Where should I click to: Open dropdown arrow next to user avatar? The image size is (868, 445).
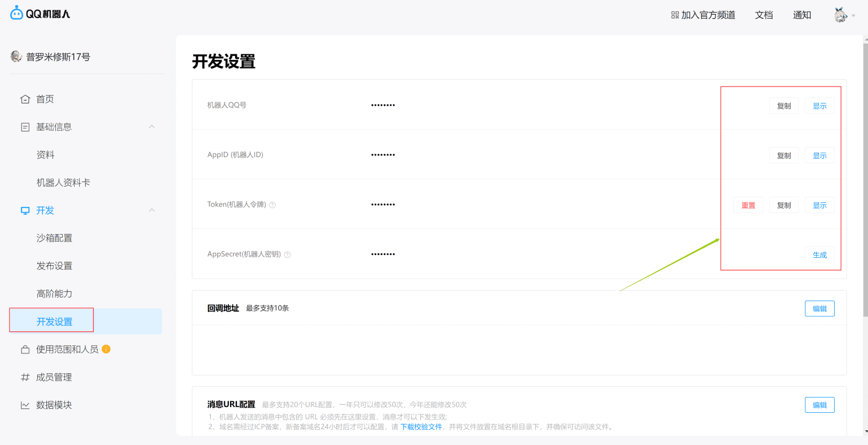(x=853, y=16)
